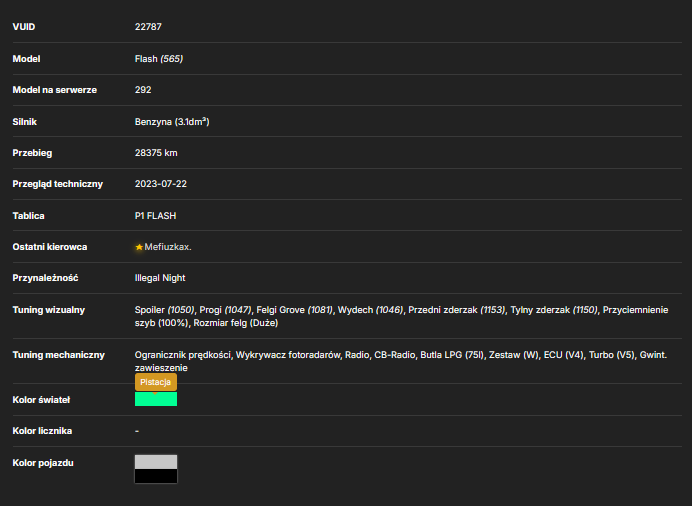The height and width of the screenshot is (506, 692).
Task: Click Spoiler (1050) tuning entry
Action: pyautogui.click(x=164, y=310)
